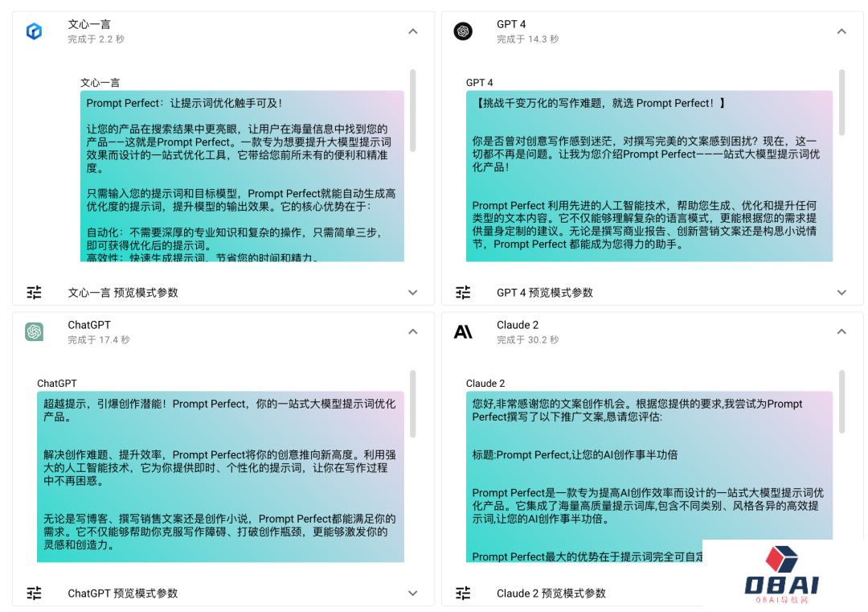This screenshot has width=868, height=612.
Task: Expand GPT 4 预览模式参数 dropdown chevron
Action: click(x=841, y=293)
